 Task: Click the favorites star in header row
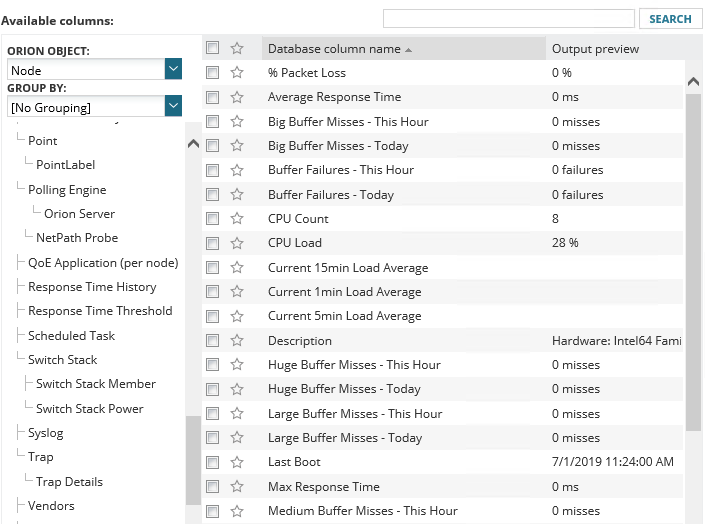pyautogui.click(x=237, y=48)
